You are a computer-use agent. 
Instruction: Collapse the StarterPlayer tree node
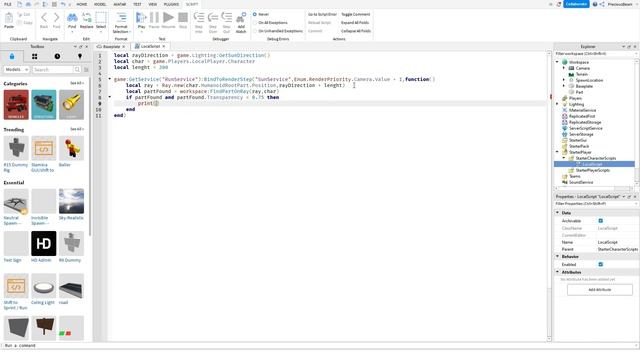pyautogui.click(x=558, y=152)
